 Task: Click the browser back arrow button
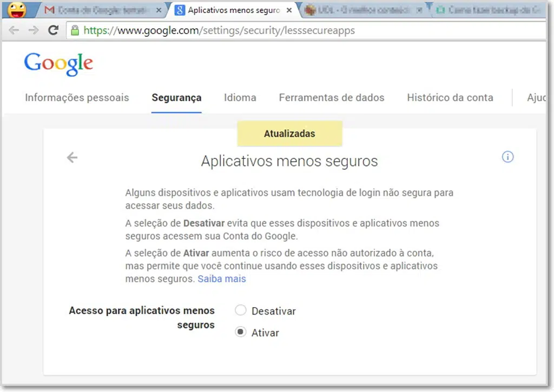[x=14, y=30]
